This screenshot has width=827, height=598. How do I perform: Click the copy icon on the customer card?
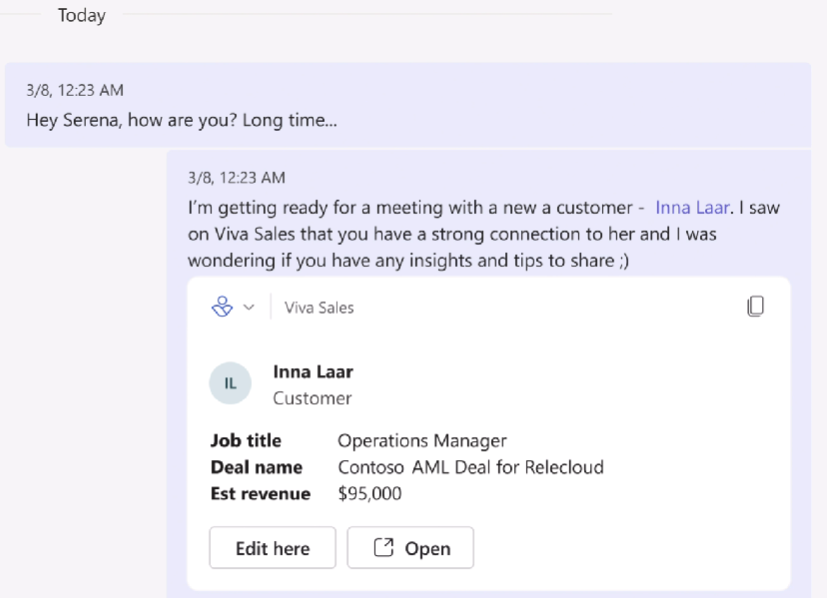click(x=756, y=305)
